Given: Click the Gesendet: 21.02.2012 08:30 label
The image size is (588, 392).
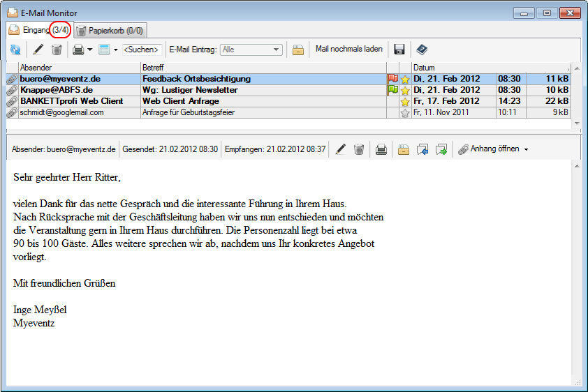Looking at the screenshot, I should click(170, 149).
